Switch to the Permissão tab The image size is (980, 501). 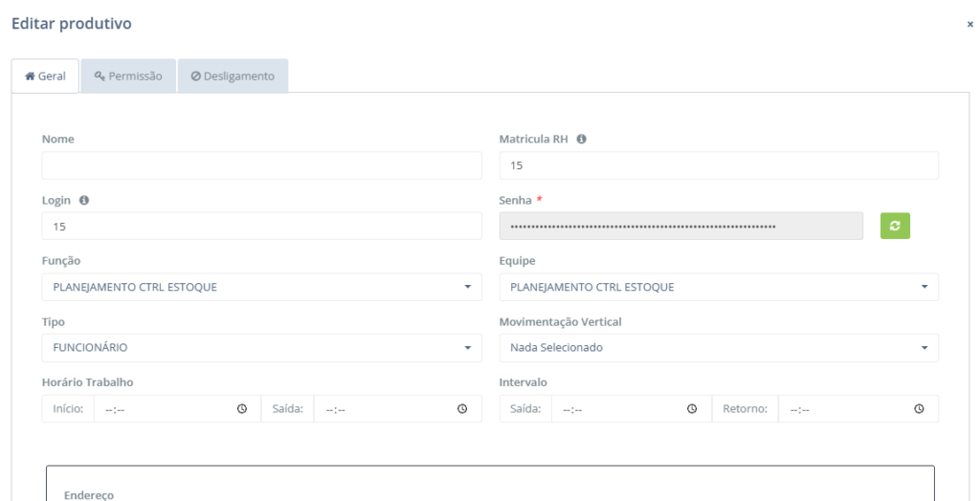point(128,76)
